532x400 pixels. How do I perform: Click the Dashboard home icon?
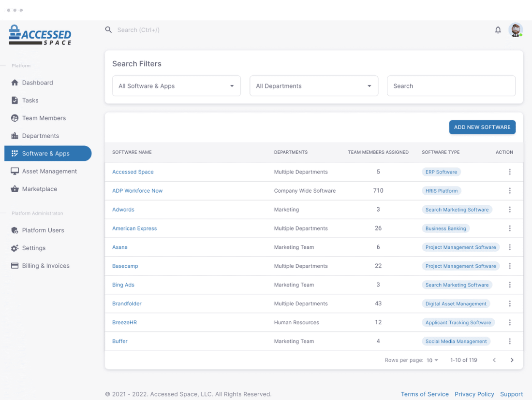click(x=15, y=83)
